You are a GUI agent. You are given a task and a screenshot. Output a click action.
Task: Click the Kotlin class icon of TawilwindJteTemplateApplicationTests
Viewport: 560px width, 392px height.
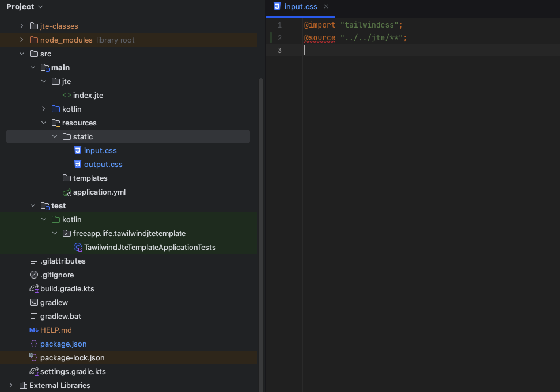coord(78,247)
